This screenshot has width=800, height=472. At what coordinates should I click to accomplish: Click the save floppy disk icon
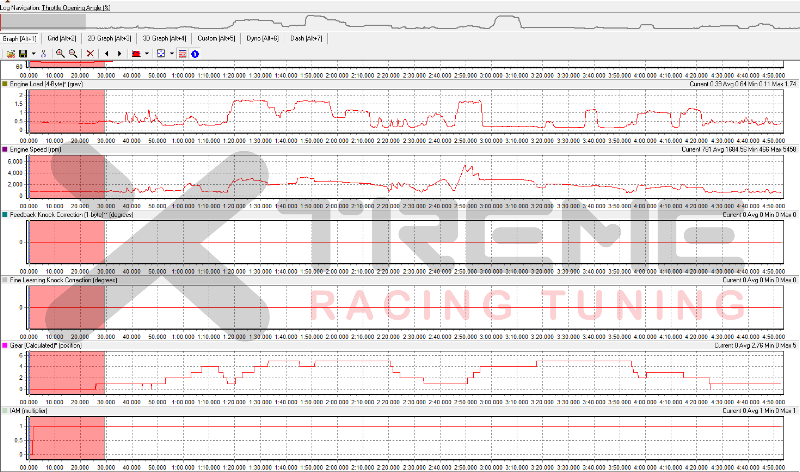pyautogui.click(x=23, y=52)
